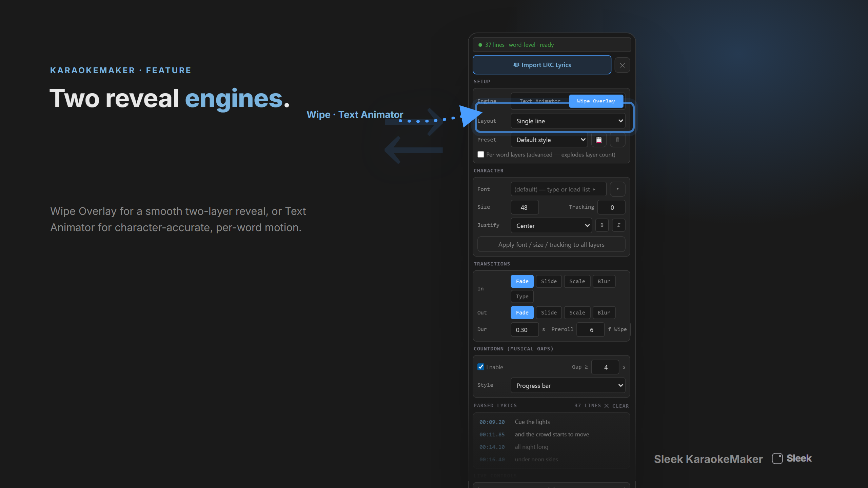Click the delete preset trash icon

click(617, 140)
